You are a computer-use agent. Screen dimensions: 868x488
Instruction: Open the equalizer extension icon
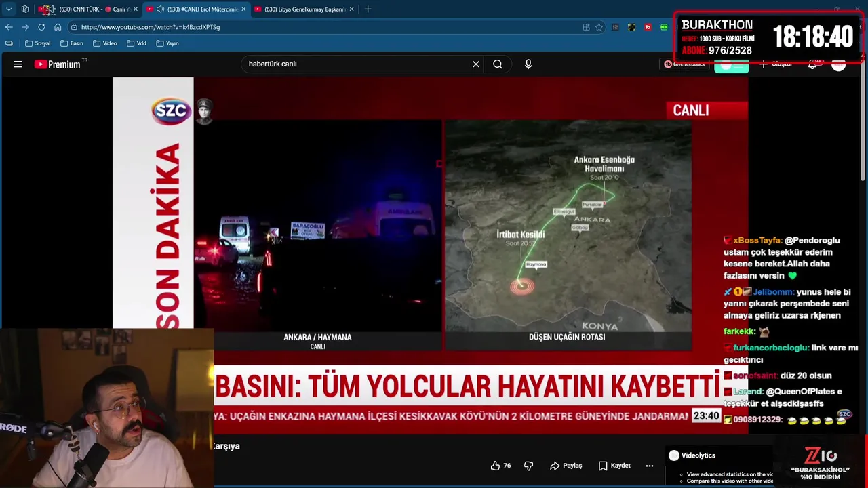pos(615,27)
